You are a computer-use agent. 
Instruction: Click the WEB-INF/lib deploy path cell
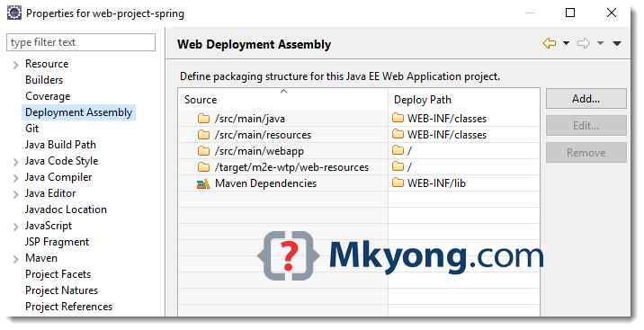click(436, 183)
